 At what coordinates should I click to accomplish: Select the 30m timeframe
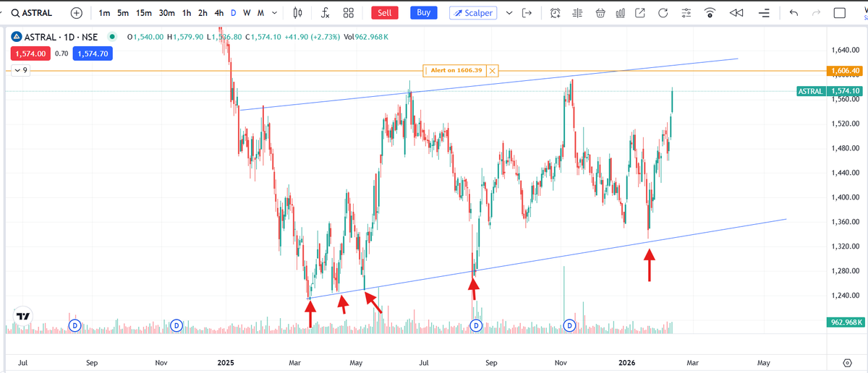[167, 13]
